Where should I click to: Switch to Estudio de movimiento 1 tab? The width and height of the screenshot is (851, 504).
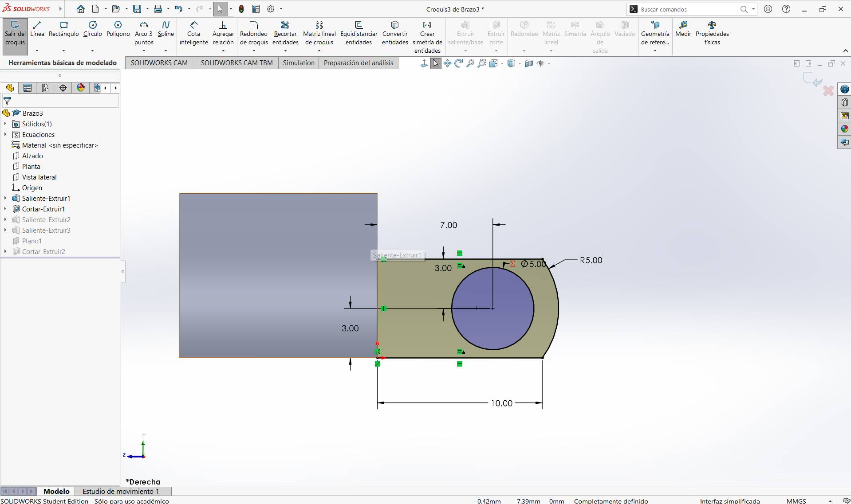coord(121,491)
